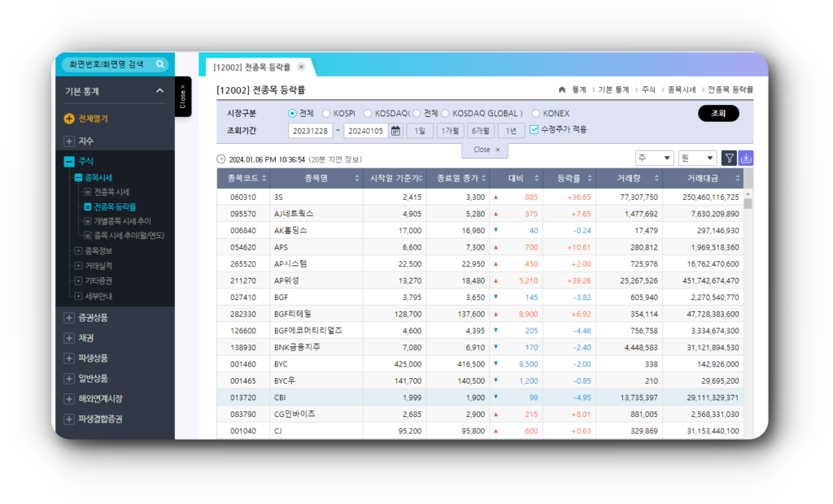The height and width of the screenshot is (504, 833).
Task: Set period with the 1개월 button
Action: (450, 131)
